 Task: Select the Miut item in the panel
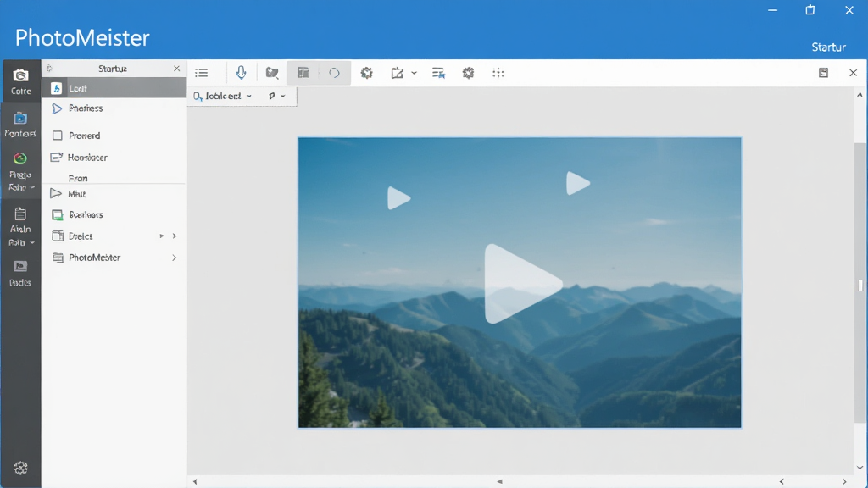[114, 194]
